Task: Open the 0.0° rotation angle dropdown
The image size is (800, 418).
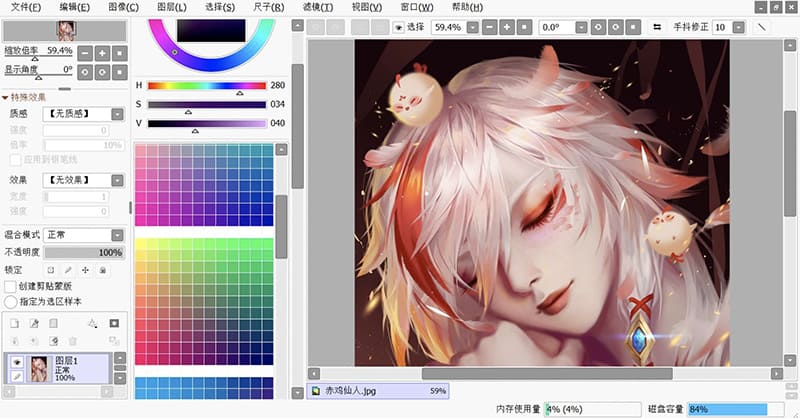Action: click(581, 27)
